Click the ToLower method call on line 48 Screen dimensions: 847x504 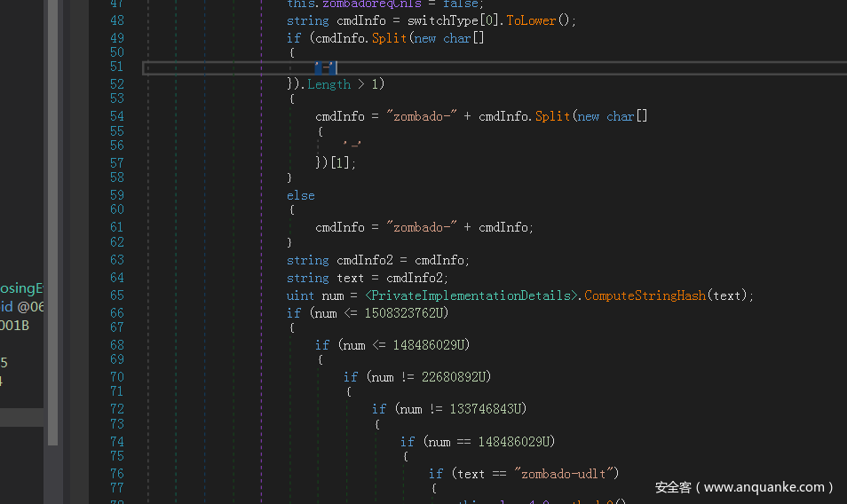click(x=530, y=20)
